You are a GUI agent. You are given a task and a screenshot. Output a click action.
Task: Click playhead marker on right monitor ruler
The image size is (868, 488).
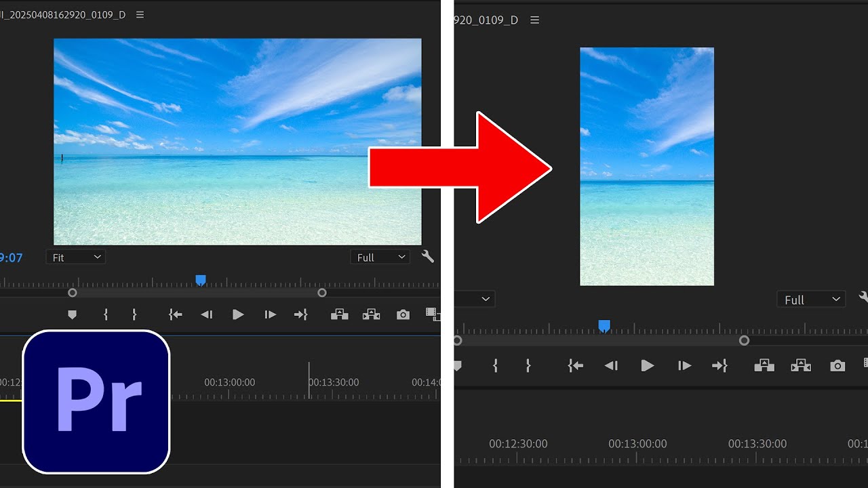[604, 326]
